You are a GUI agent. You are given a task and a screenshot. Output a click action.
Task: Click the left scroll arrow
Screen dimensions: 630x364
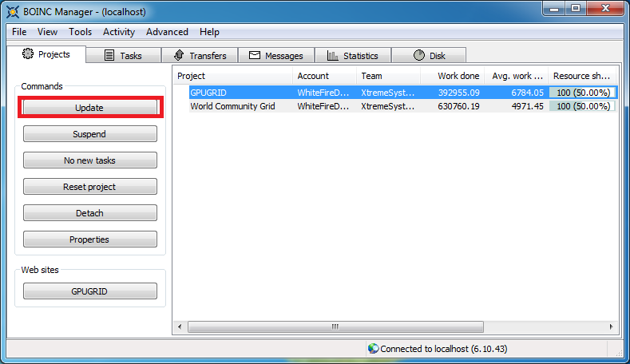[180, 326]
